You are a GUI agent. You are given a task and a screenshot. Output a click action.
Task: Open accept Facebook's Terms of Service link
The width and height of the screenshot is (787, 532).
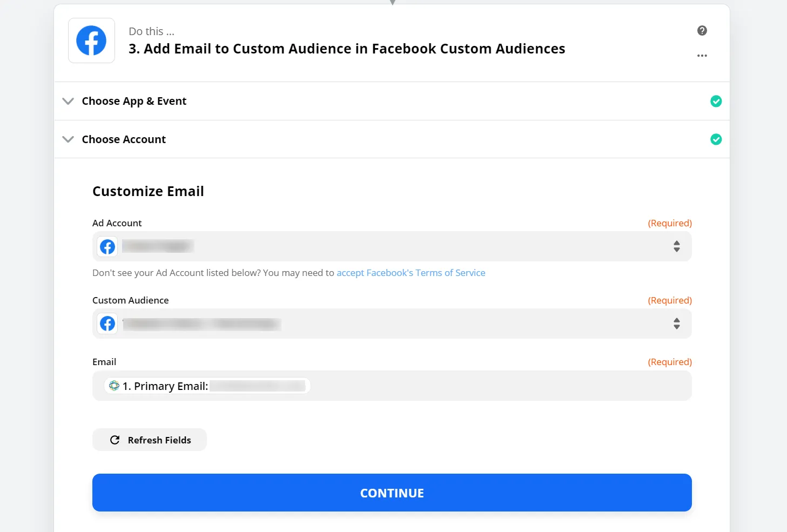411,273
